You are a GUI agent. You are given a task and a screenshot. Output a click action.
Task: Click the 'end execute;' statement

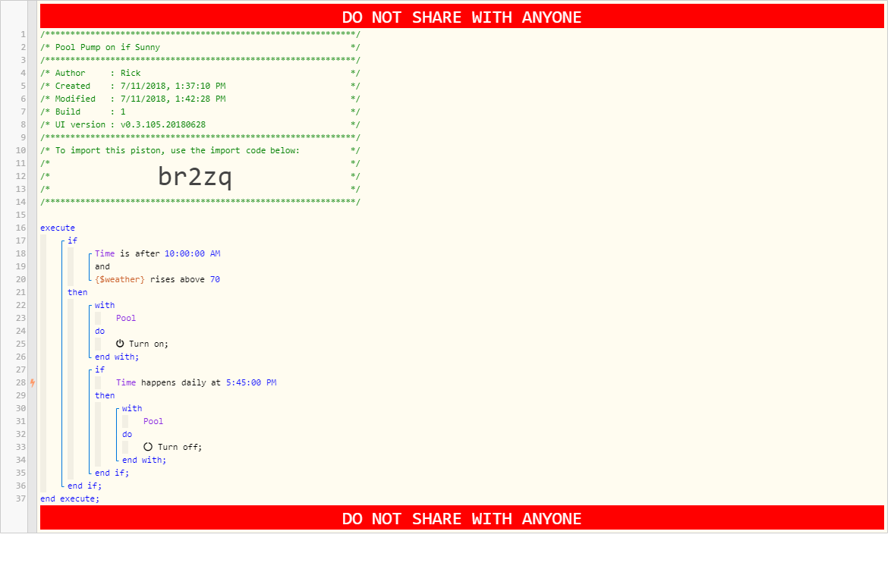pyautogui.click(x=70, y=498)
